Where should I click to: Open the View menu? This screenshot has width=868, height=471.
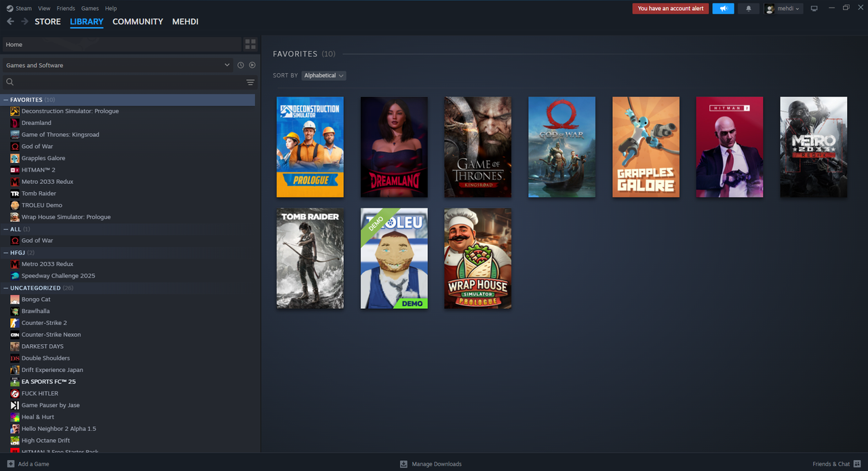[x=44, y=8]
